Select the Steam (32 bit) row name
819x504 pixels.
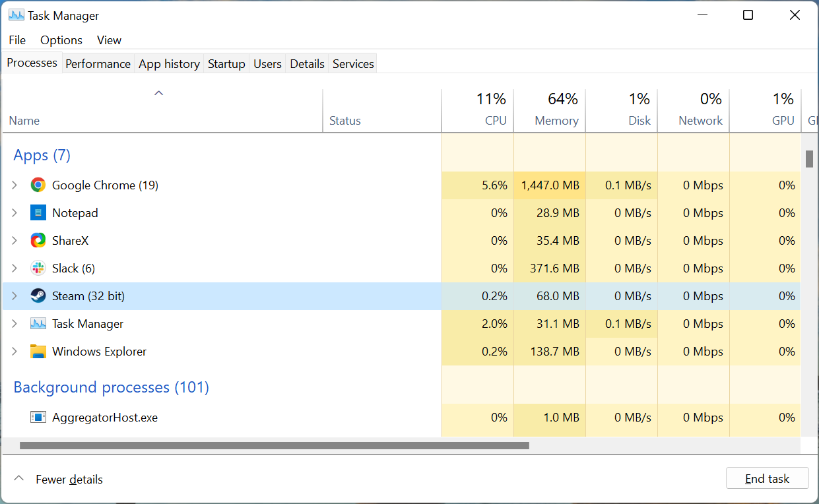coord(88,296)
